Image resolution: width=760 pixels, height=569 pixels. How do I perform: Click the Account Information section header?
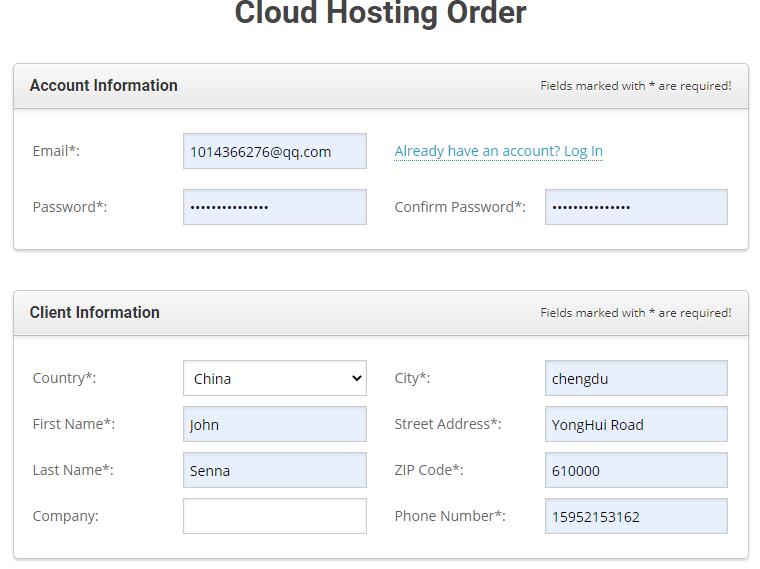(104, 85)
